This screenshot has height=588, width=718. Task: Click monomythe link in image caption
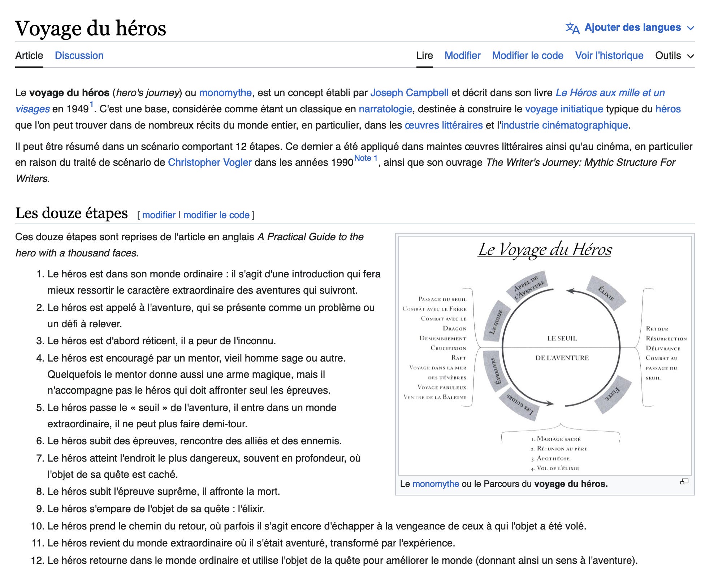[x=436, y=484]
